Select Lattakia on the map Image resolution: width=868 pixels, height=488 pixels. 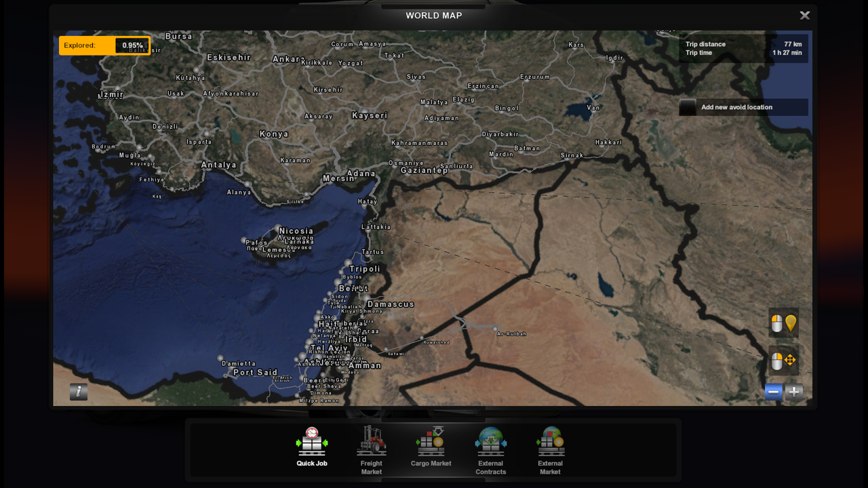(x=376, y=227)
